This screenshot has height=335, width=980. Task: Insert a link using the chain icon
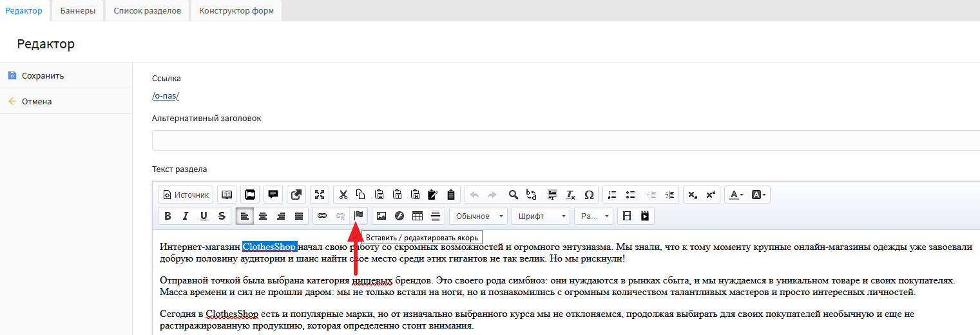coord(322,216)
